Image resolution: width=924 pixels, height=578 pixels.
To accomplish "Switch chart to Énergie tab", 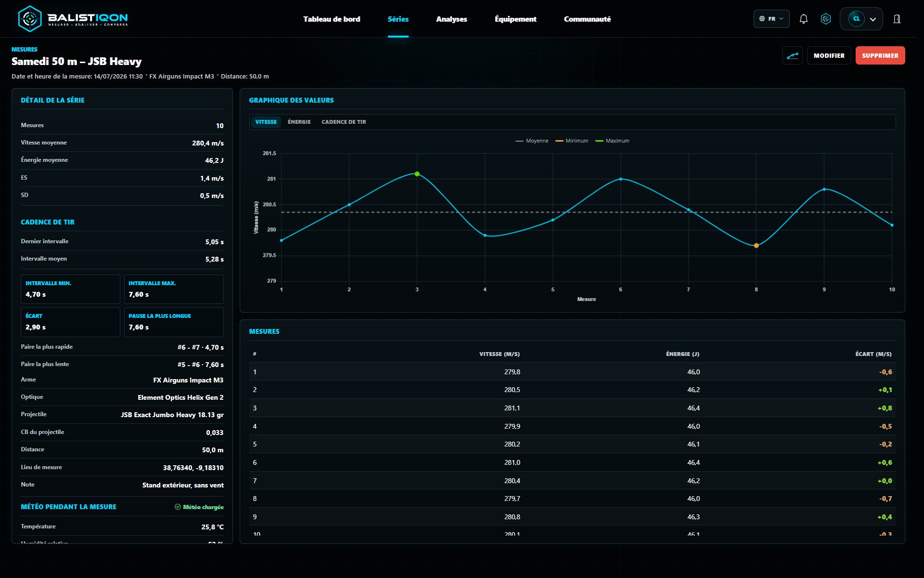I will (299, 122).
